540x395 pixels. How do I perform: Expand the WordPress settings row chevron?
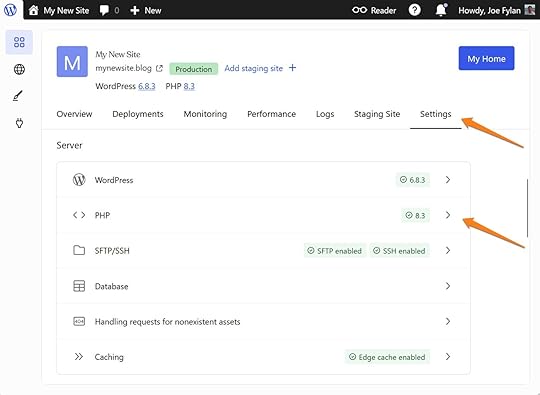448,180
